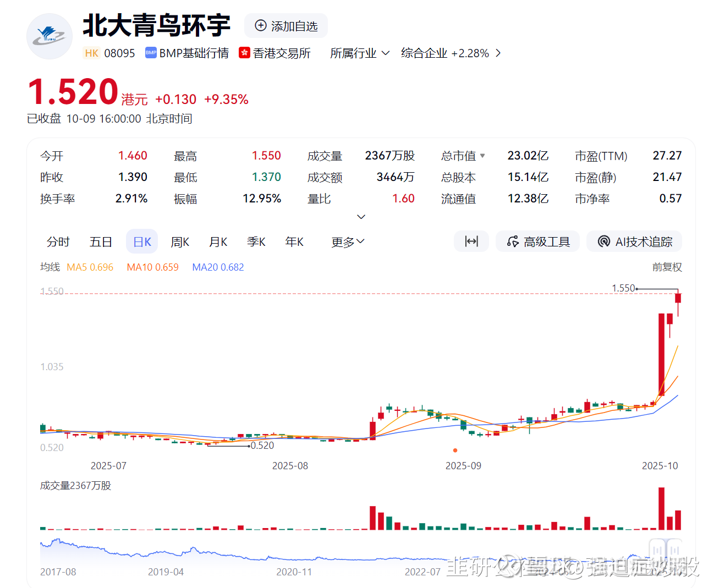The image size is (708, 588).
Task: Open 综合企业 sector arrow
Action: (498, 53)
